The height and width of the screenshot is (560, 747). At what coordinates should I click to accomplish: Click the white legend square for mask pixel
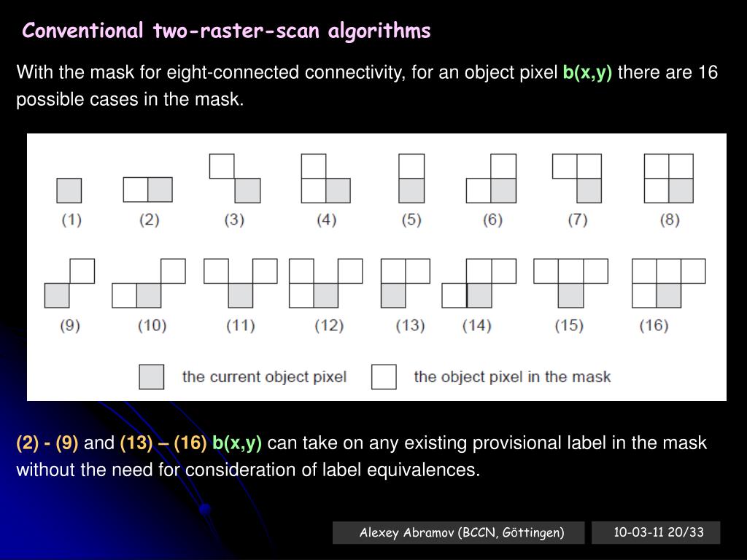[384, 377]
